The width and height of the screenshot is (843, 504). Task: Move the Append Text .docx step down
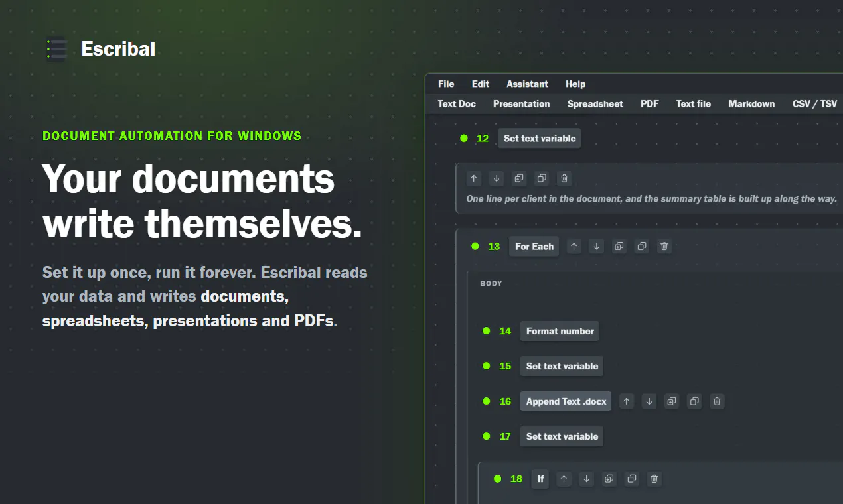tap(649, 401)
